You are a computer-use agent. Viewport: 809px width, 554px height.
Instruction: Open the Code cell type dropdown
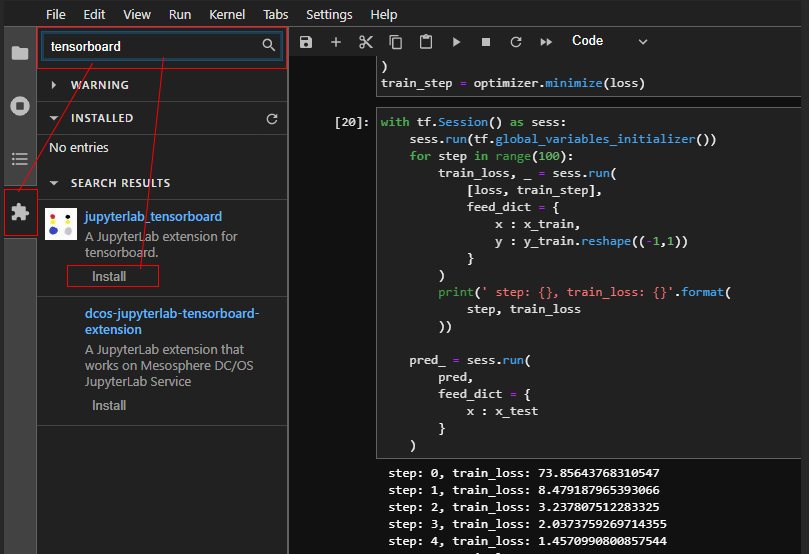pyautogui.click(x=609, y=41)
